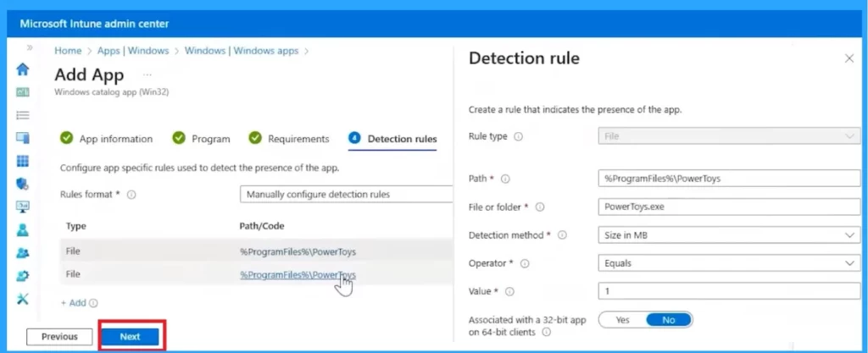Show info tooltip for Value

pos(509,292)
